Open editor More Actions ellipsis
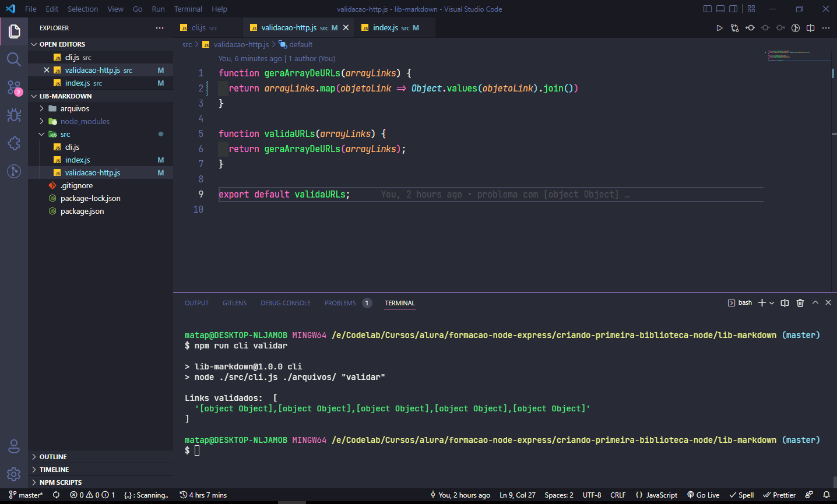 [826, 28]
